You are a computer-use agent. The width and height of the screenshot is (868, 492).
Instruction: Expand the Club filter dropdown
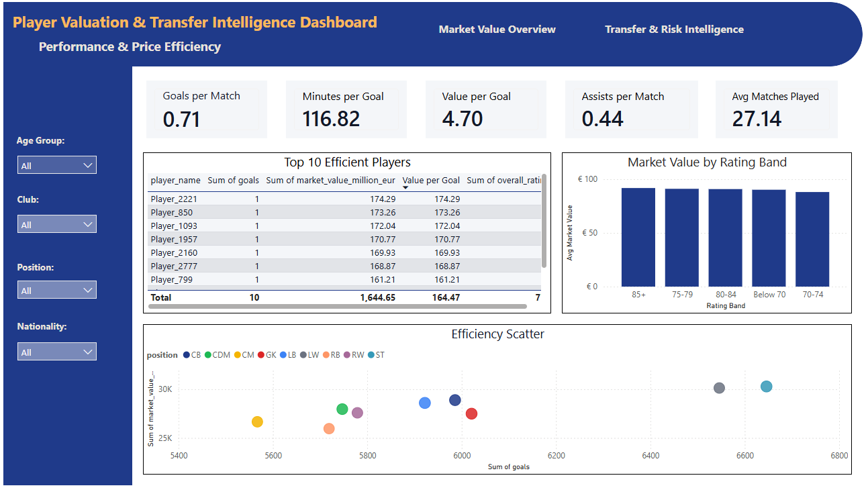pos(57,224)
